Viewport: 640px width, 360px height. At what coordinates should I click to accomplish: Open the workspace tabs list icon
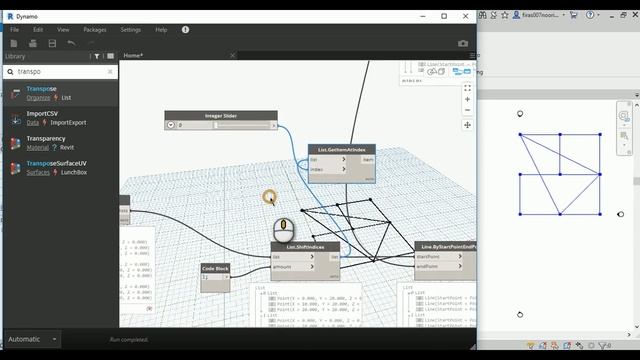click(x=472, y=56)
